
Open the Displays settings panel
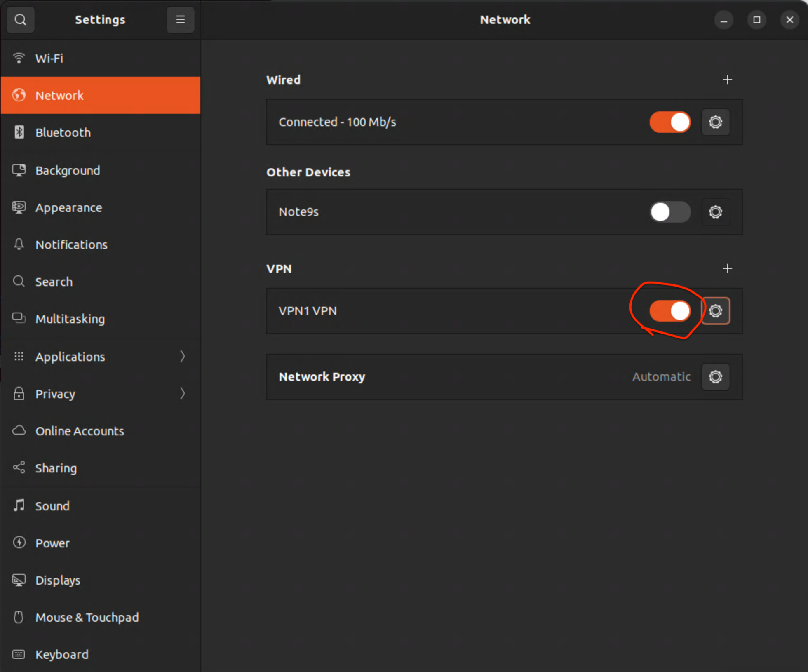click(100, 580)
